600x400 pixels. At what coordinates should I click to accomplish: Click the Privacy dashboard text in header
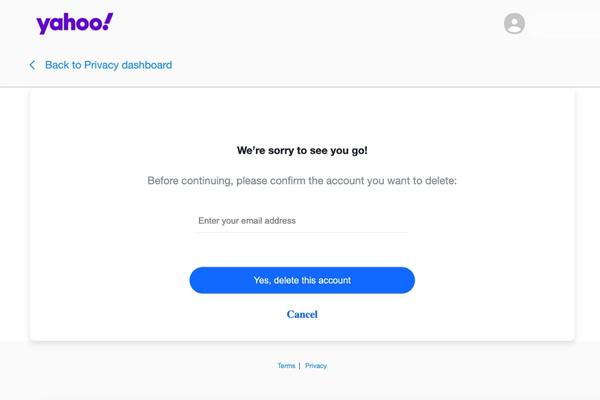(x=128, y=65)
